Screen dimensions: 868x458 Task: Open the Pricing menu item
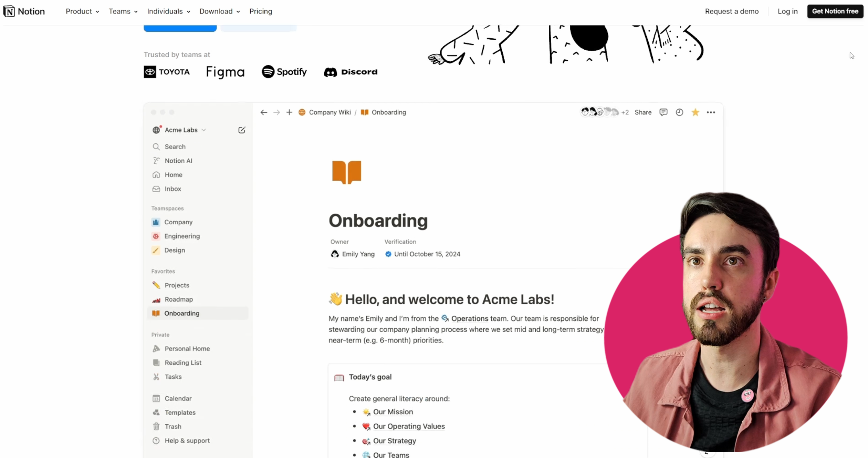[261, 11]
